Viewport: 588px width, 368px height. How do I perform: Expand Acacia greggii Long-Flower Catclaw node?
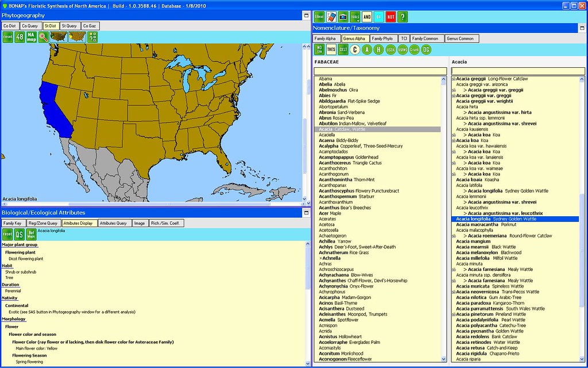pos(454,79)
